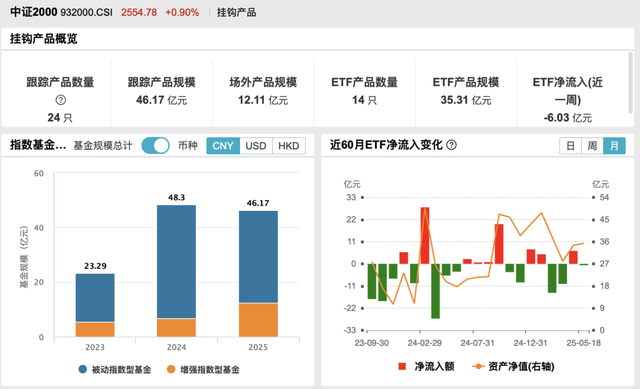Click the 2025 orange enhanced fund bar segment

click(x=258, y=320)
